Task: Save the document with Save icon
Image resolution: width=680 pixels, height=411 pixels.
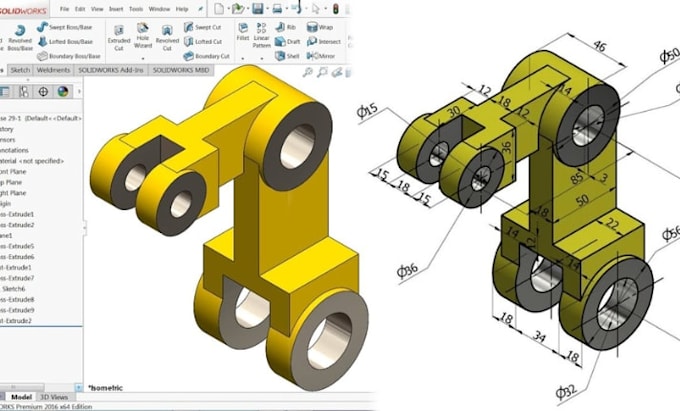Action: tap(258, 8)
